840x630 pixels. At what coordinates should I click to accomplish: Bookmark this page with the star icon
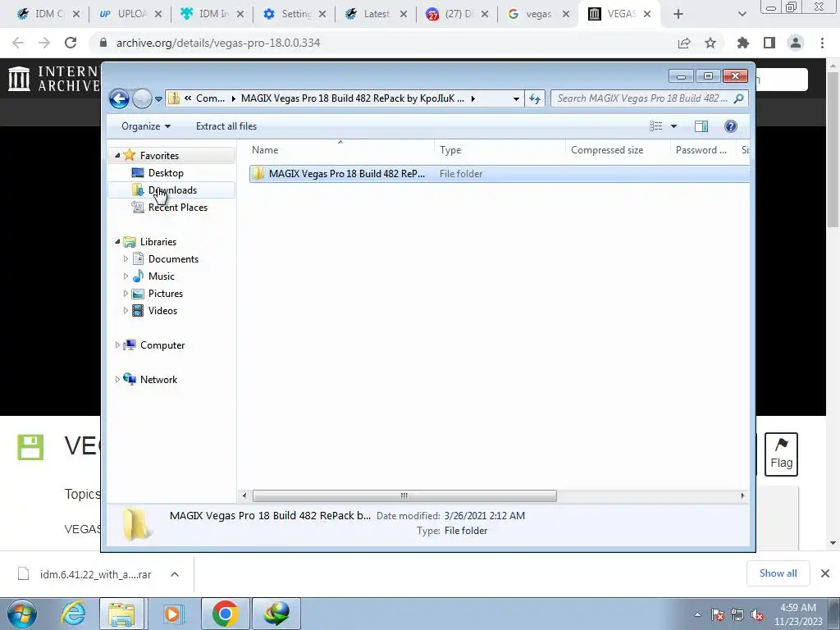click(710, 43)
